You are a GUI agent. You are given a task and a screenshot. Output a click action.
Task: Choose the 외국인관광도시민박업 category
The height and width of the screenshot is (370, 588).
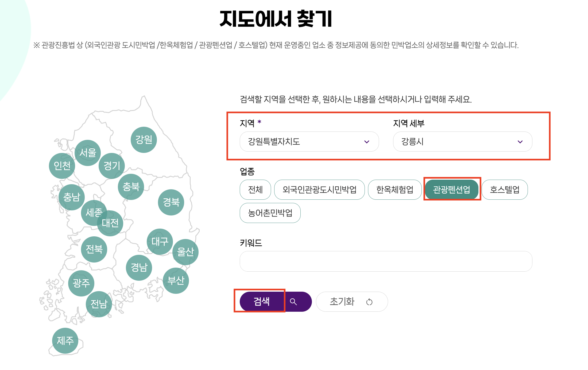(x=319, y=190)
